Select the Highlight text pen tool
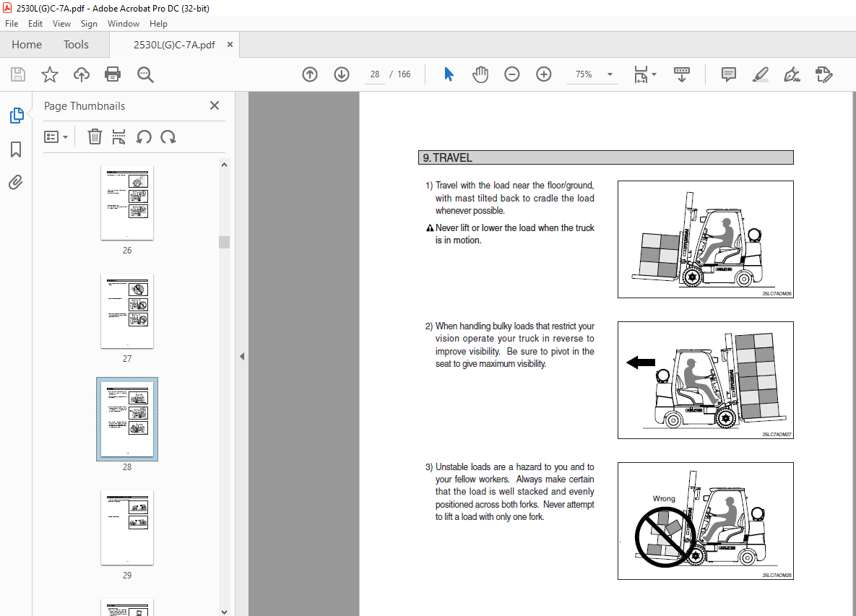 pyautogui.click(x=760, y=74)
